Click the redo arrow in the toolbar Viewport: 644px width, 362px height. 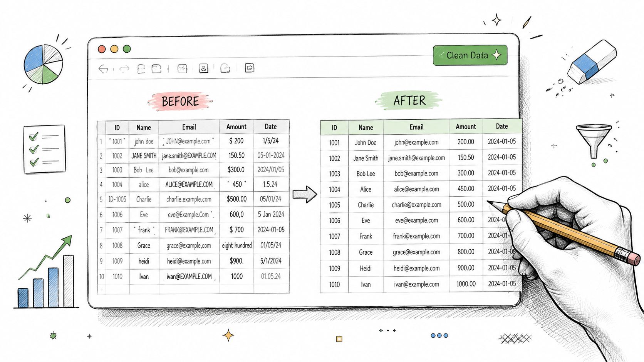124,69
